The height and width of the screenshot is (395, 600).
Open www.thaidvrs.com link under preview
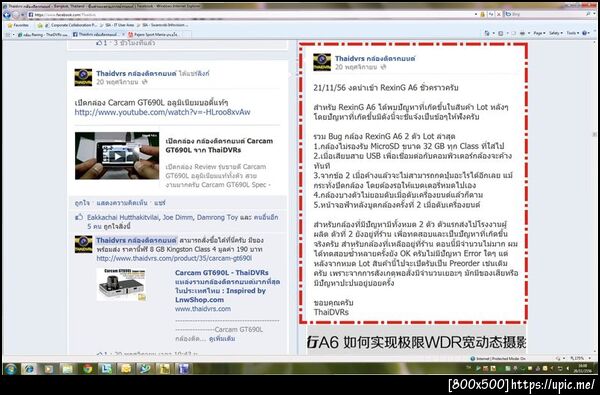pyautogui.click(x=203, y=308)
